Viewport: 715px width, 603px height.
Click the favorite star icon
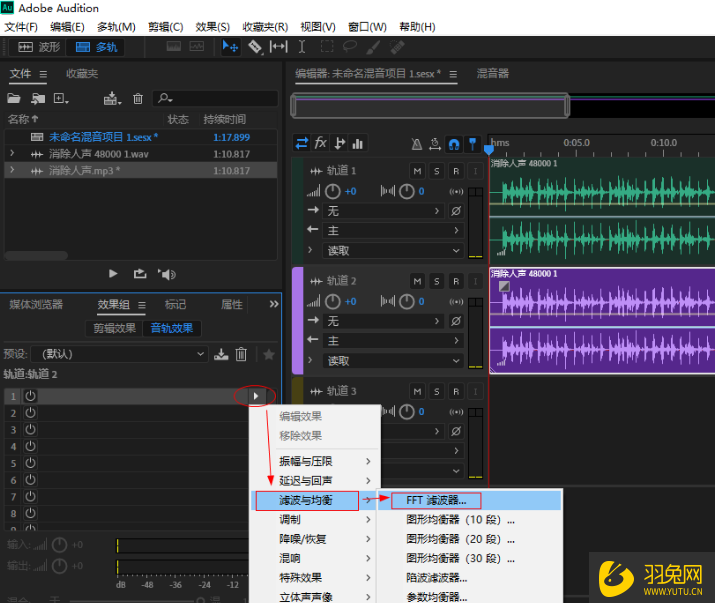tap(269, 354)
